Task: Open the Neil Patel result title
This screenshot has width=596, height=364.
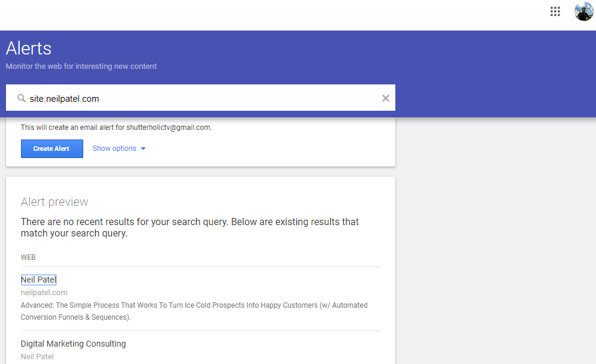Action: pos(38,280)
